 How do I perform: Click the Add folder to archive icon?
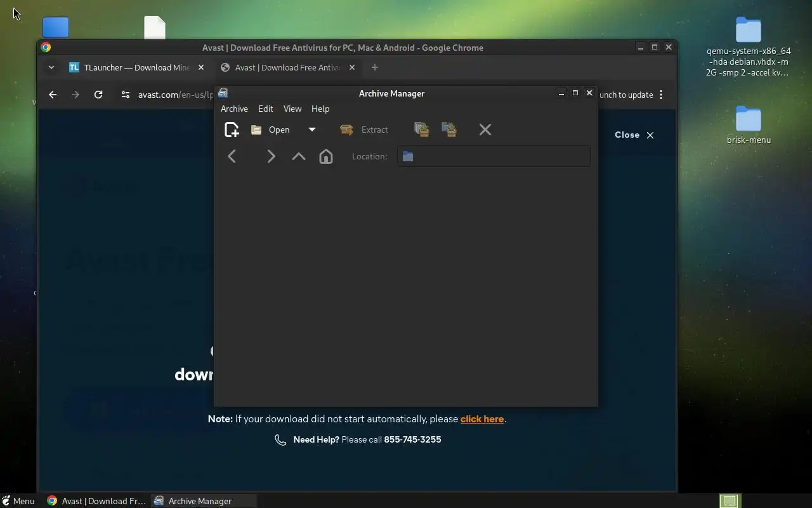(x=449, y=130)
